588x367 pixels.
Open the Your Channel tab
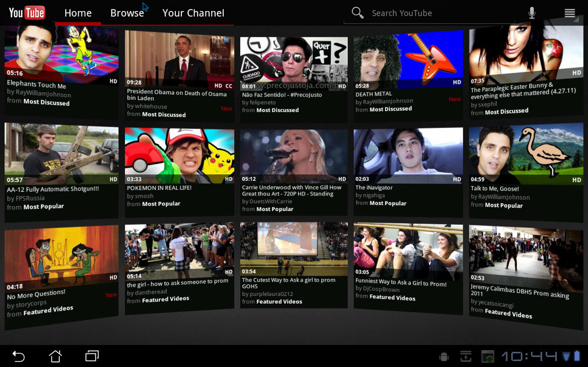pyautogui.click(x=193, y=13)
